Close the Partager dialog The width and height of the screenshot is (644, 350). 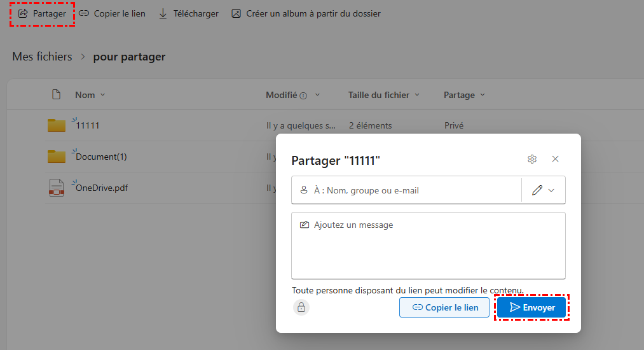pyautogui.click(x=555, y=159)
